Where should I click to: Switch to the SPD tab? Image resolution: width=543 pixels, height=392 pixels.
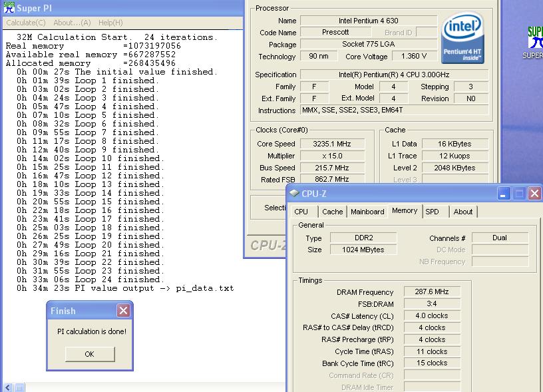point(432,212)
